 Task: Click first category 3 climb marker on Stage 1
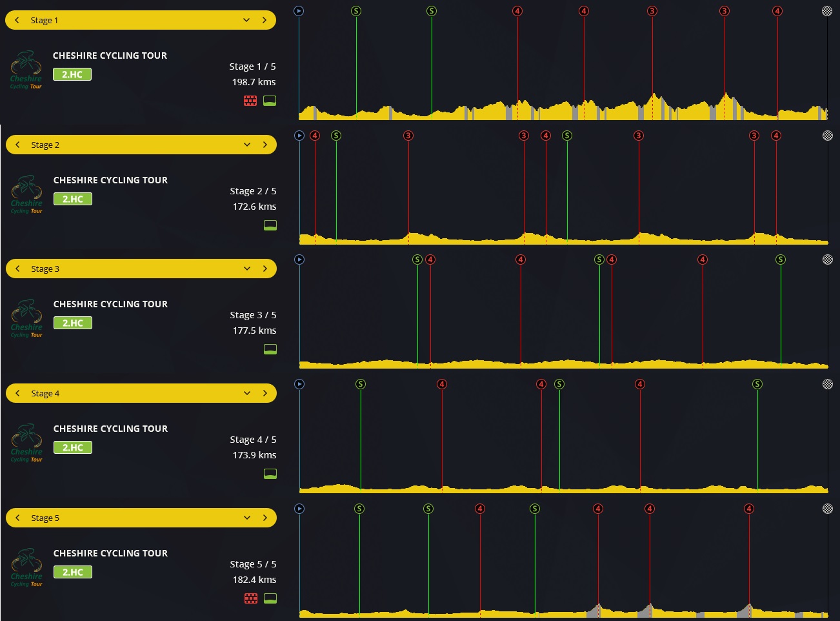pos(652,11)
